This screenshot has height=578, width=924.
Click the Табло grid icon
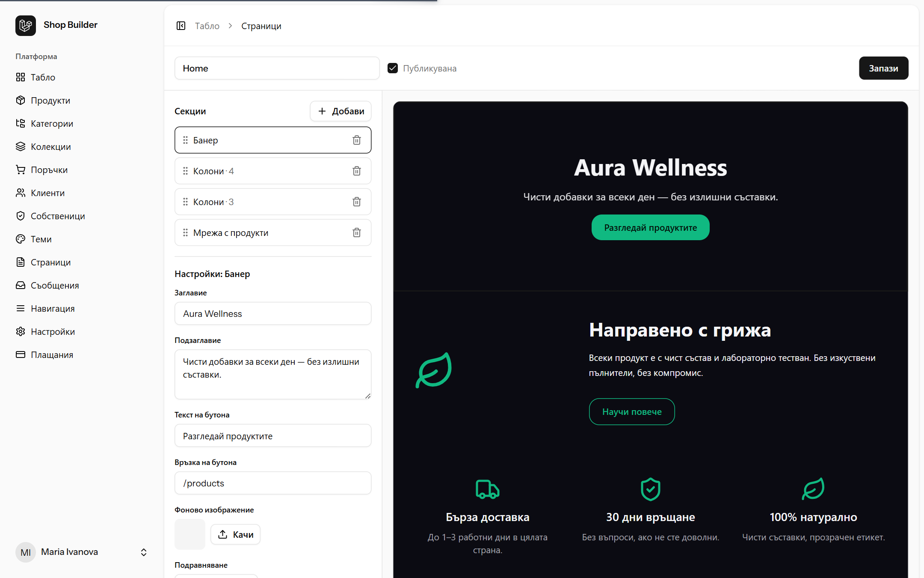click(21, 77)
